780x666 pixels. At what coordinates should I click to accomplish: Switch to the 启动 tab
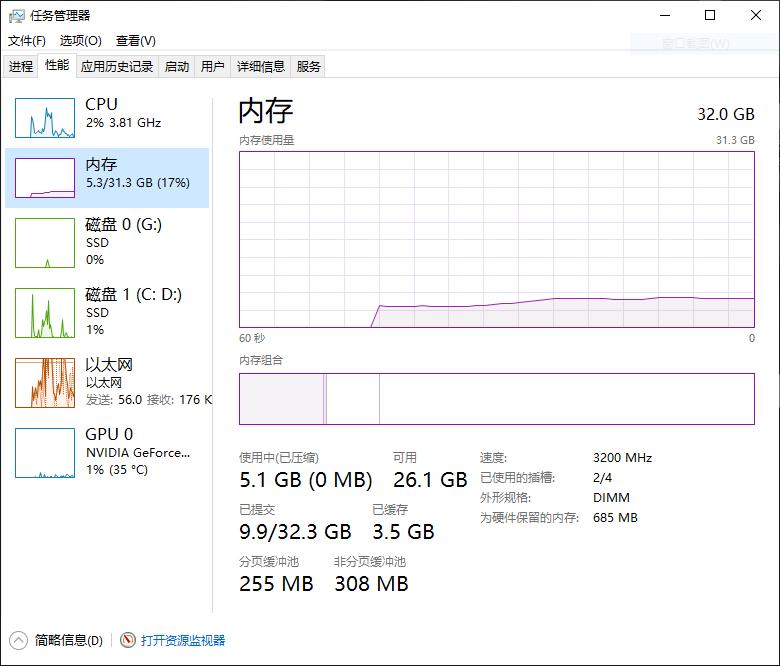tap(177, 67)
